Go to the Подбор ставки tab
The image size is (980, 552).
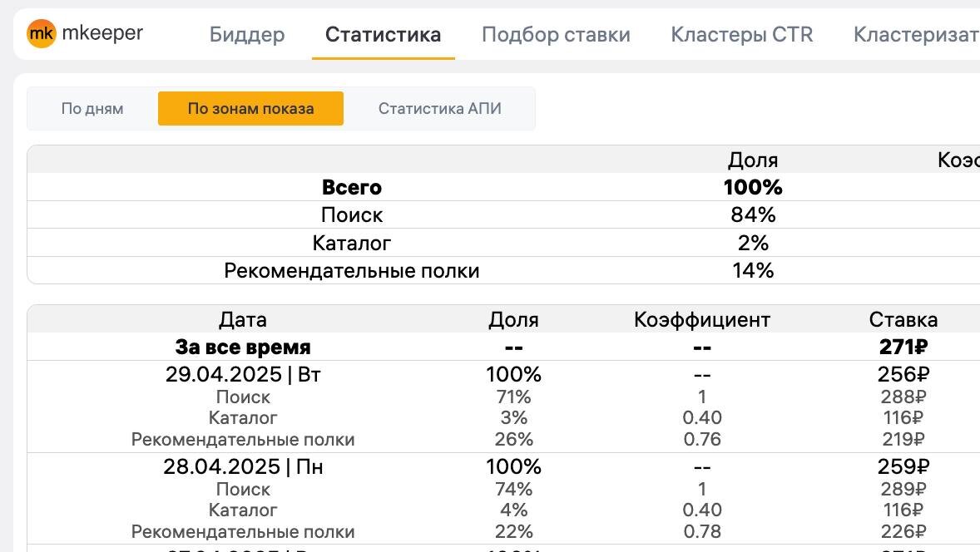[556, 35]
